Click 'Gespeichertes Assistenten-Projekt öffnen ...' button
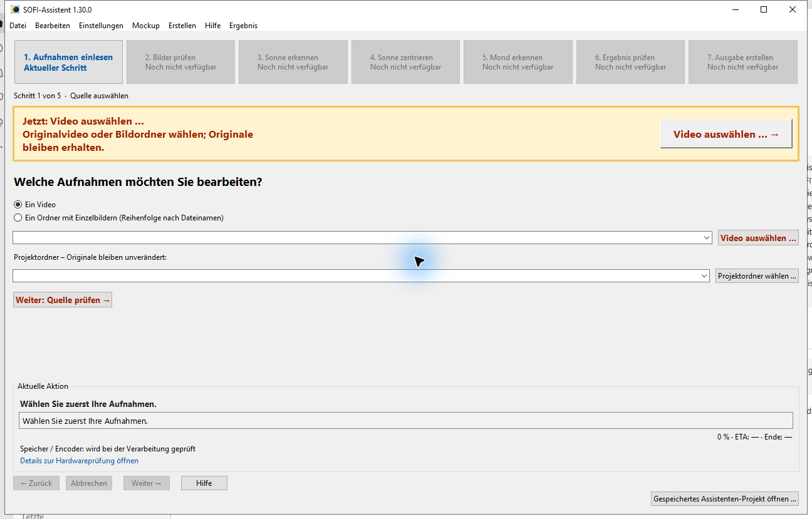This screenshot has height=519, width=812. (725, 499)
